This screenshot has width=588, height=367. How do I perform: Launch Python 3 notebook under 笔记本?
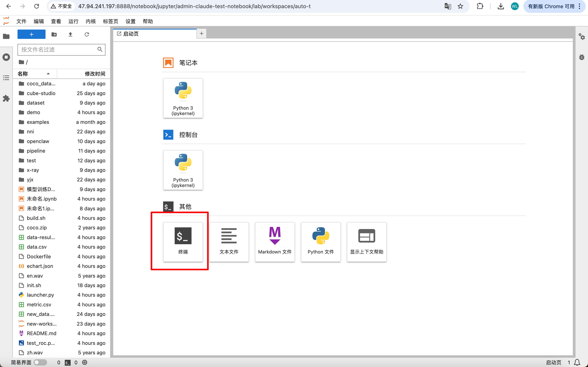click(183, 98)
